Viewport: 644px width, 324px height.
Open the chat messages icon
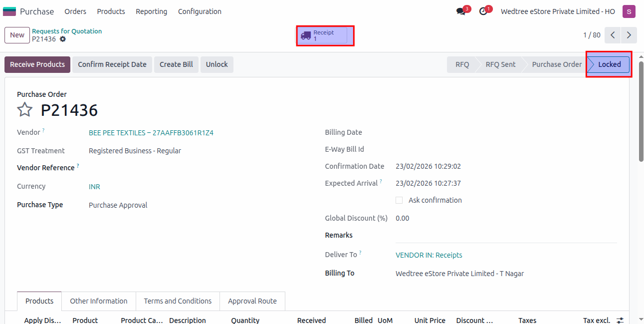[x=460, y=11]
